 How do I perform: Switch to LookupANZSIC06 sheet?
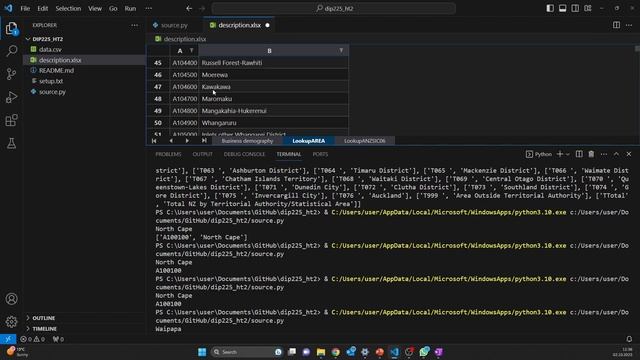click(364, 141)
